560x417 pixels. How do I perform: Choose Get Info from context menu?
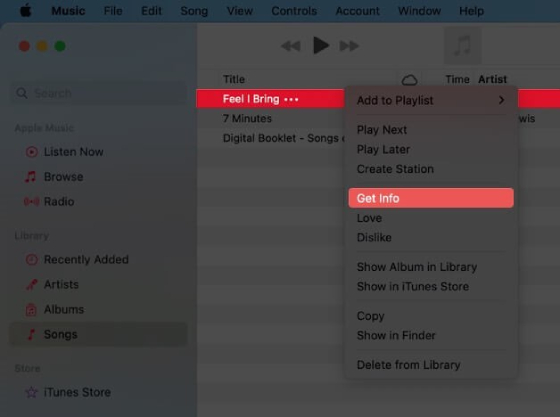click(431, 198)
